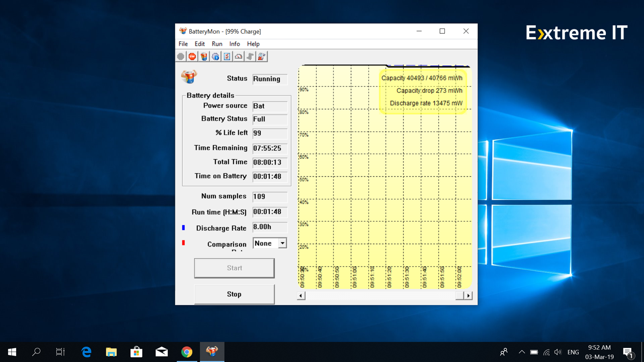The height and width of the screenshot is (362, 644).
Task: Click the % Life left field showing 99
Action: pyautogui.click(x=270, y=133)
